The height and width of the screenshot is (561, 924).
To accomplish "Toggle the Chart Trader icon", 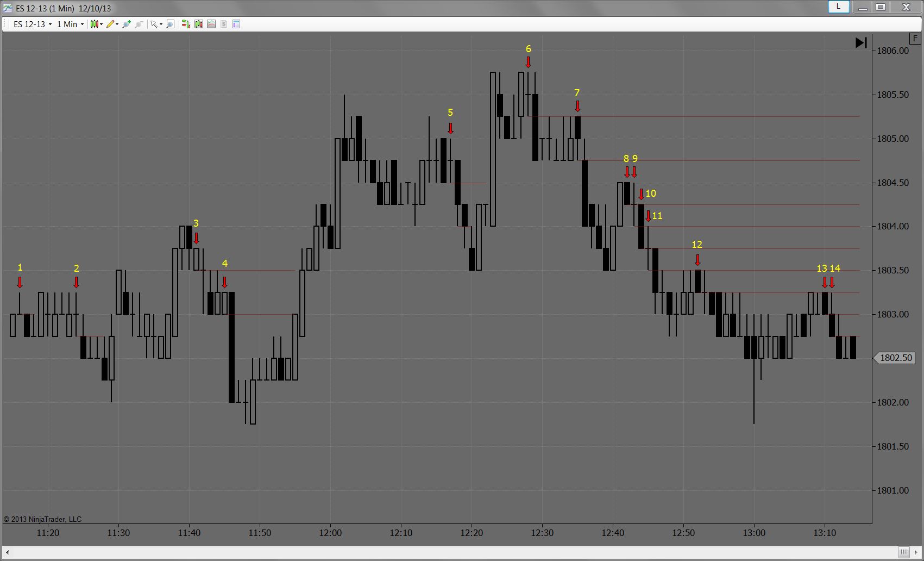I will tap(186, 24).
